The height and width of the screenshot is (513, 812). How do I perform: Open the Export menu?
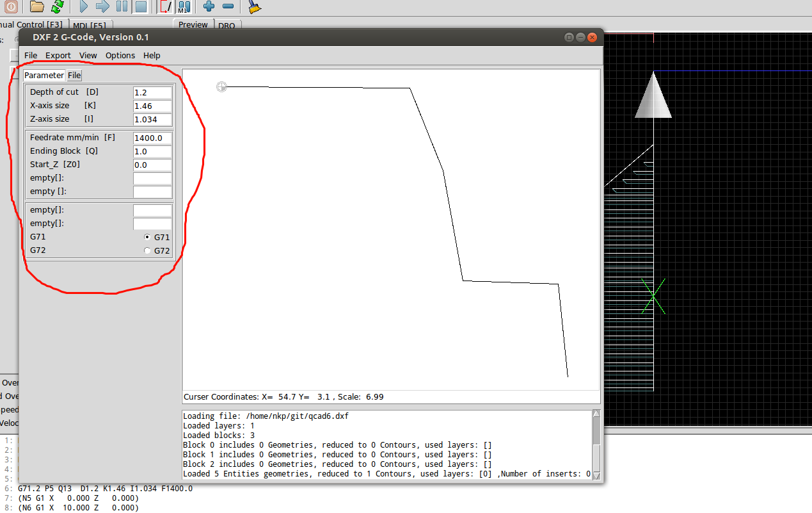click(x=58, y=55)
